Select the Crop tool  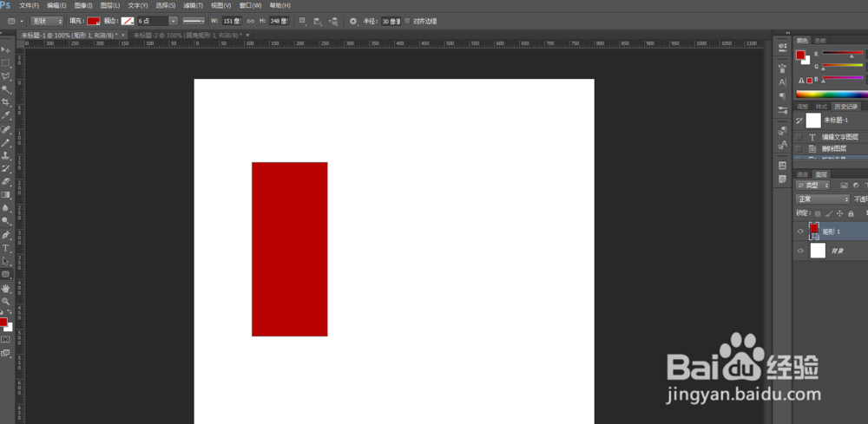[5, 102]
